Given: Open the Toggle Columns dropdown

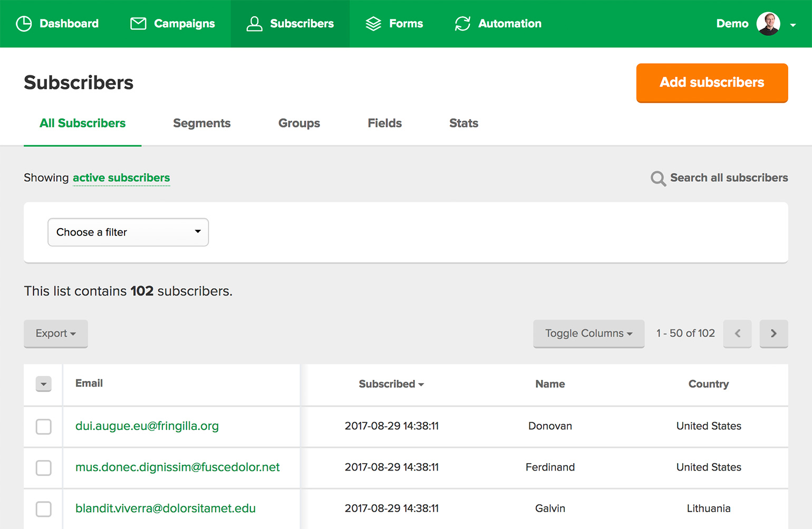Looking at the screenshot, I should point(588,334).
